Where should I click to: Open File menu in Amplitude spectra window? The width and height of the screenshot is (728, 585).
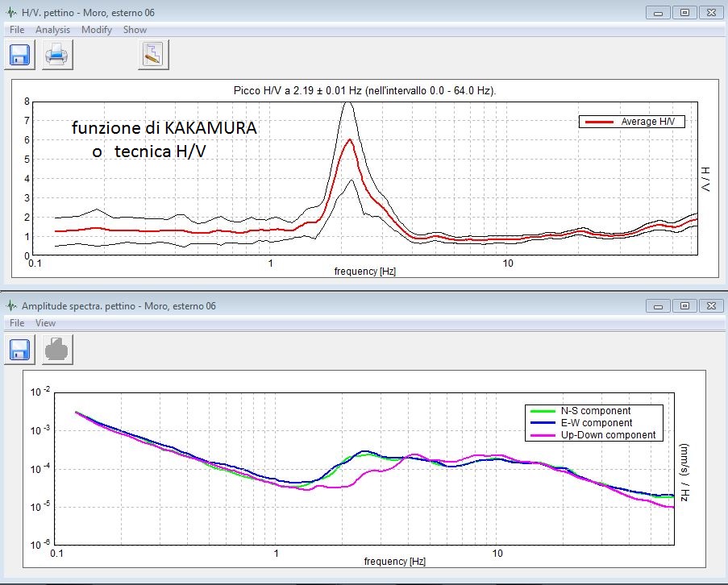(x=17, y=323)
